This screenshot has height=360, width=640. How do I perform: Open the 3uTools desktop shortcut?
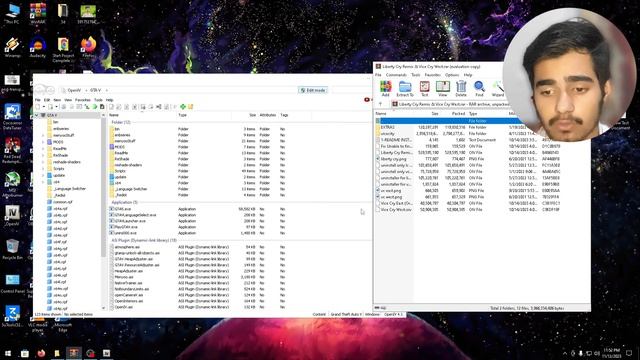pyautogui.click(x=12, y=316)
